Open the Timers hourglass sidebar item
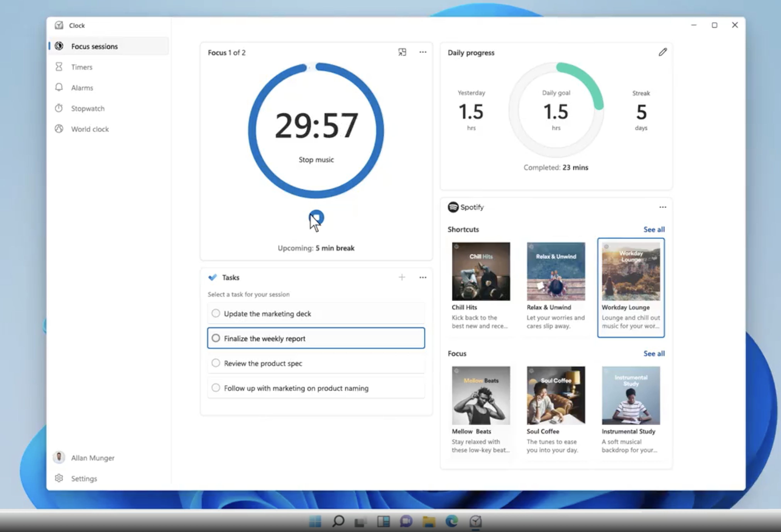The image size is (781, 532). point(82,67)
